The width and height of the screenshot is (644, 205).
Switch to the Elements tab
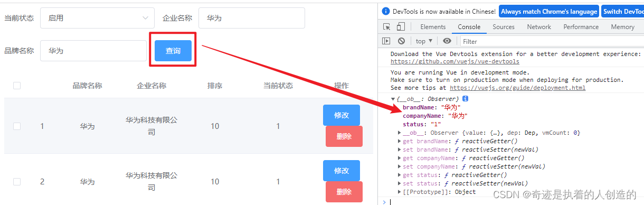(433, 27)
